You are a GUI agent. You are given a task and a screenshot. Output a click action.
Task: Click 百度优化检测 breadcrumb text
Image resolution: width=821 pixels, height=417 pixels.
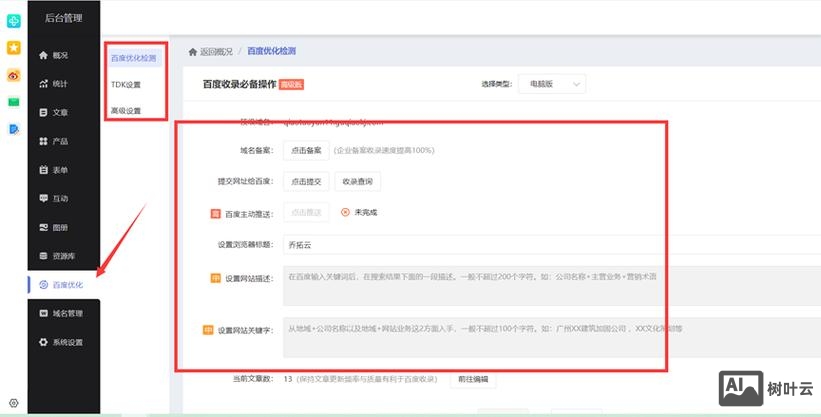pos(271,51)
